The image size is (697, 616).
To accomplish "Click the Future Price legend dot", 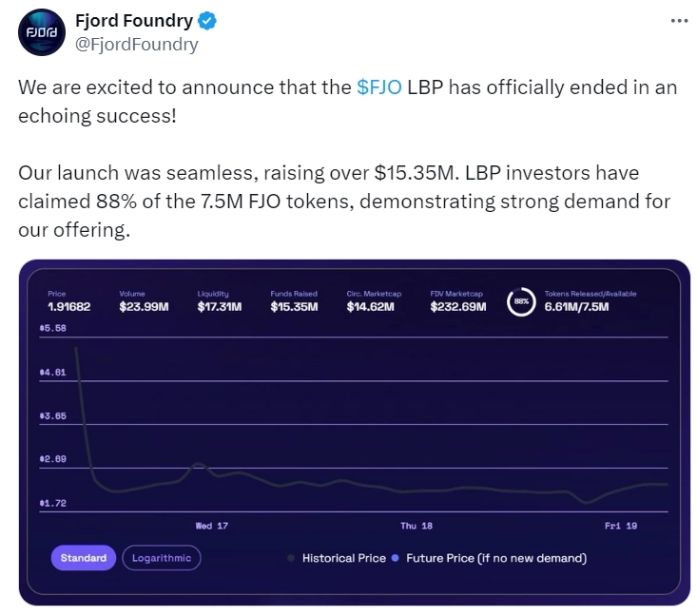I will (x=396, y=558).
